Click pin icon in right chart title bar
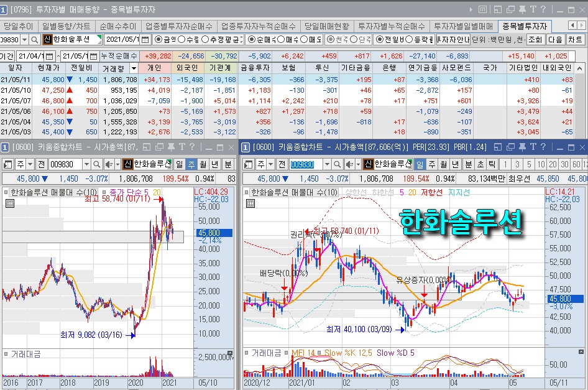Image resolution: width=588 pixels, height=390 pixels. pos(522,147)
